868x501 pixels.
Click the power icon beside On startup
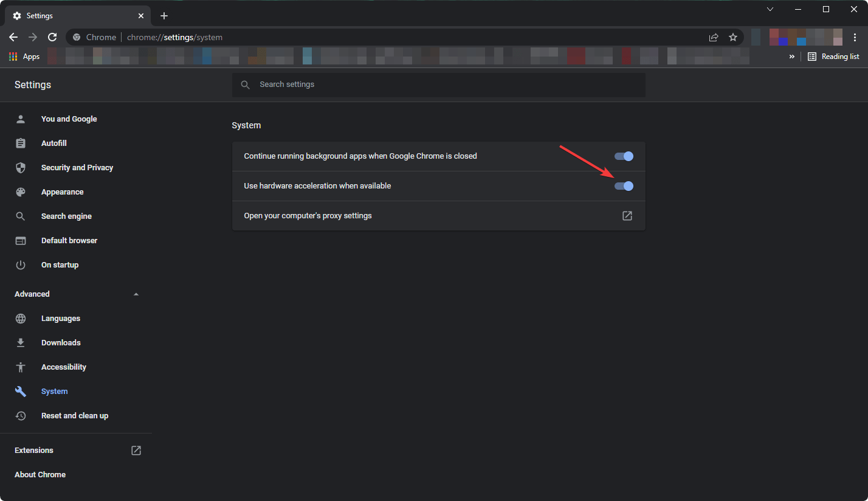[21, 265]
